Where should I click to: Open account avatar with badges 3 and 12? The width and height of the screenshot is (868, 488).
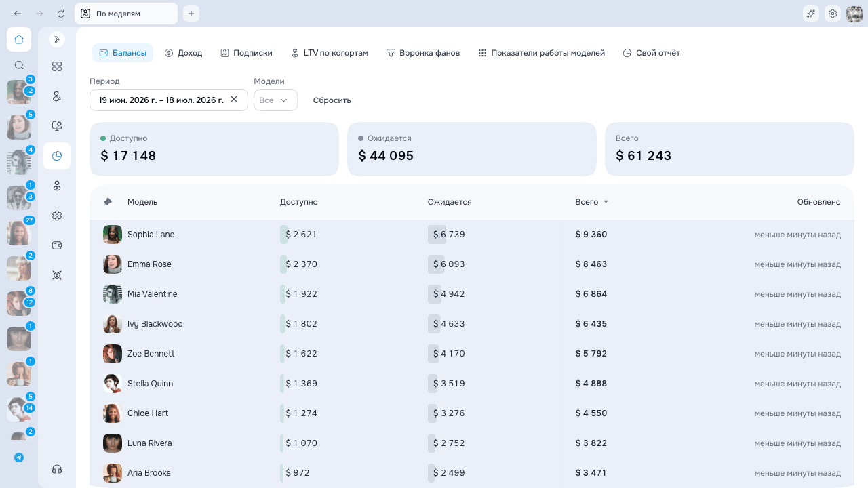[x=19, y=92]
